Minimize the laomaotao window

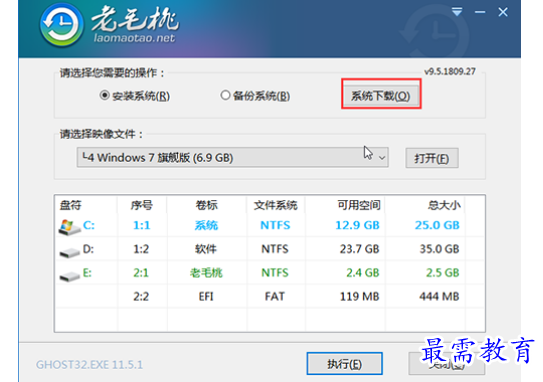480,12
